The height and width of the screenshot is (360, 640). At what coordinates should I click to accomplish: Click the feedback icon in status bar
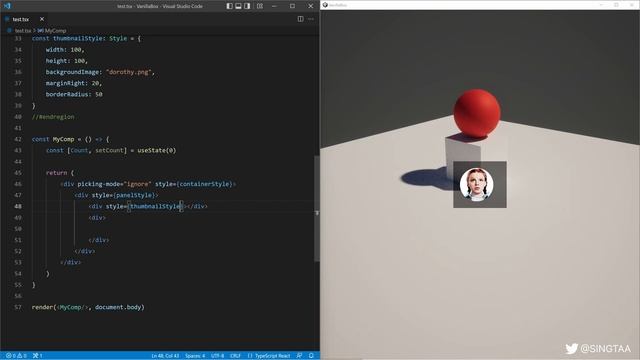click(299, 356)
